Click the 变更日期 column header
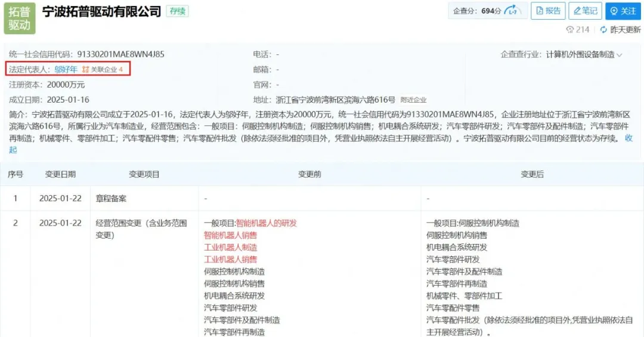This screenshot has width=644, height=337. [x=60, y=174]
